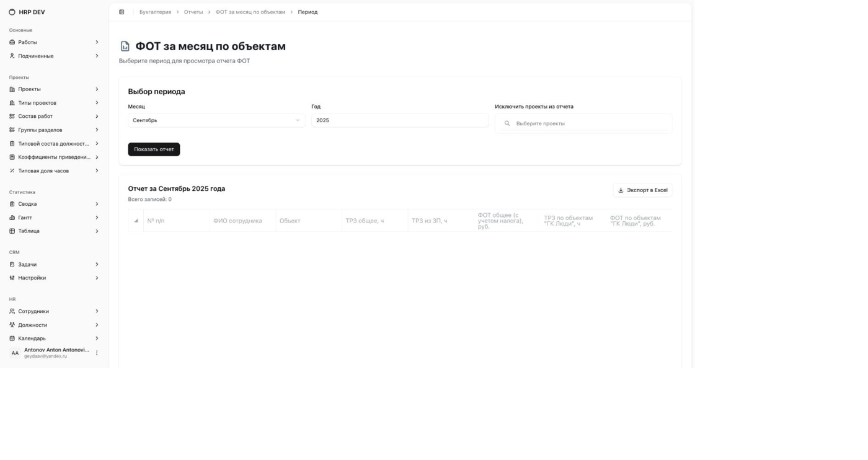This screenshot has width=868, height=460.
Task: Click the Настройки sliders icon
Action: [12, 278]
